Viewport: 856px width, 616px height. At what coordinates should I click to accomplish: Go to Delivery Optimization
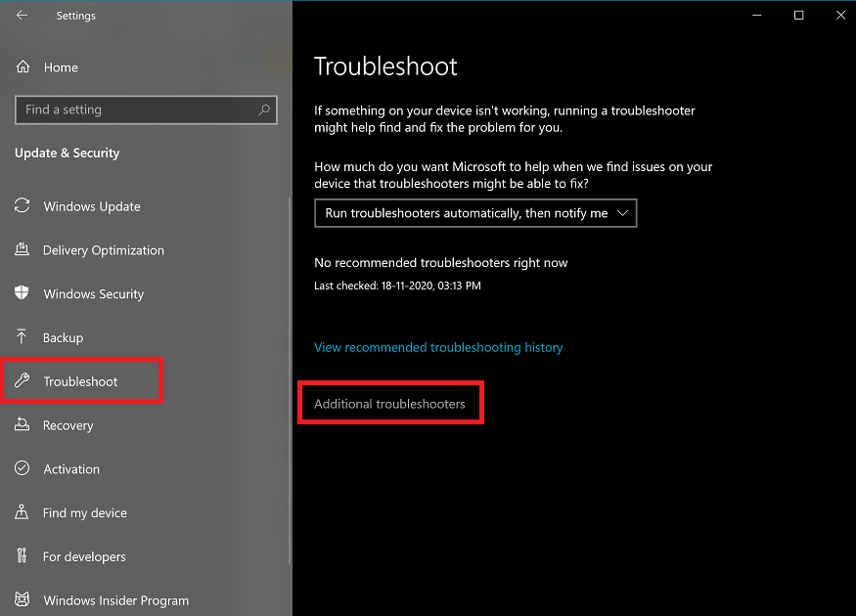(103, 250)
